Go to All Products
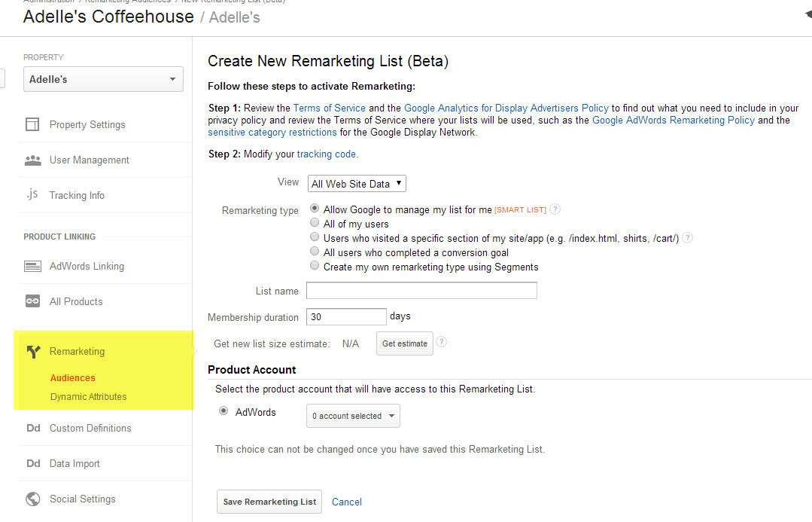Viewport: 812px width, 522px height. [x=76, y=302]
